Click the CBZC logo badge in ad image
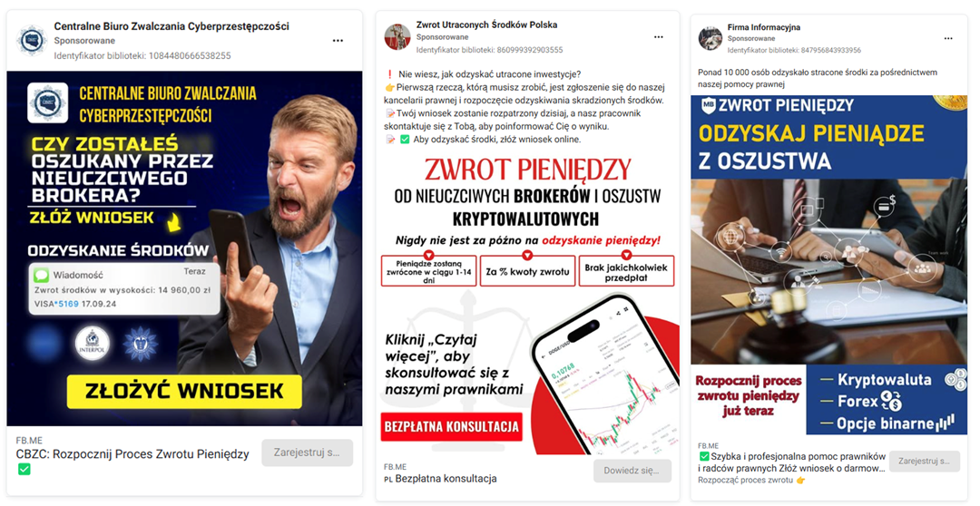980x506 pixels. pos(47,102)
